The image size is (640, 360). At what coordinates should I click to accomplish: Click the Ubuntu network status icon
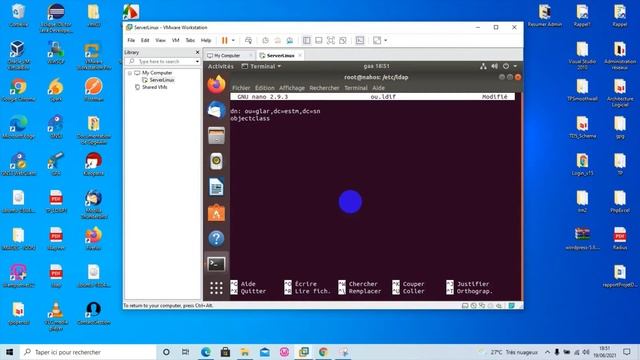[483, 66]
